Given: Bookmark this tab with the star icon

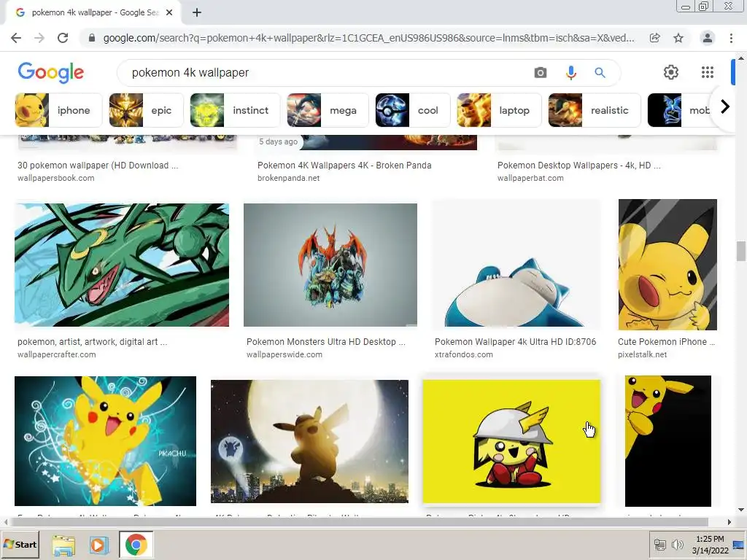Looking at the screenshot, I should coord(678,38).
